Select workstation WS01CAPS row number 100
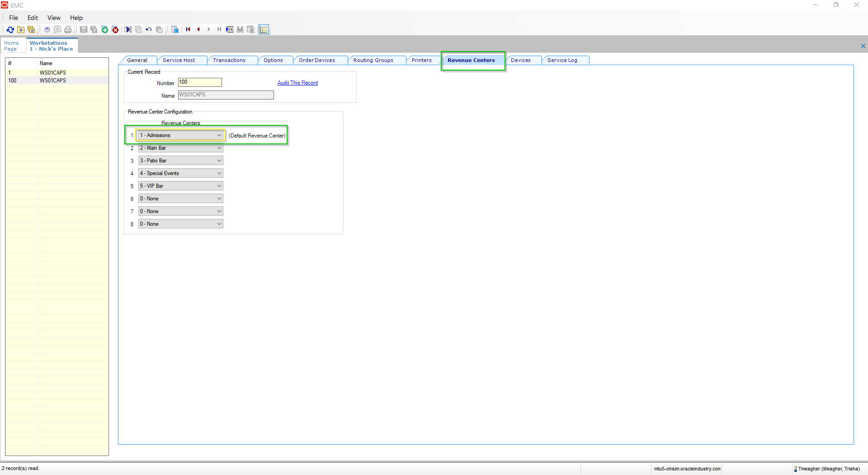Image resolution: width=868 pixels, height=475 pixels. pos(52,81)
